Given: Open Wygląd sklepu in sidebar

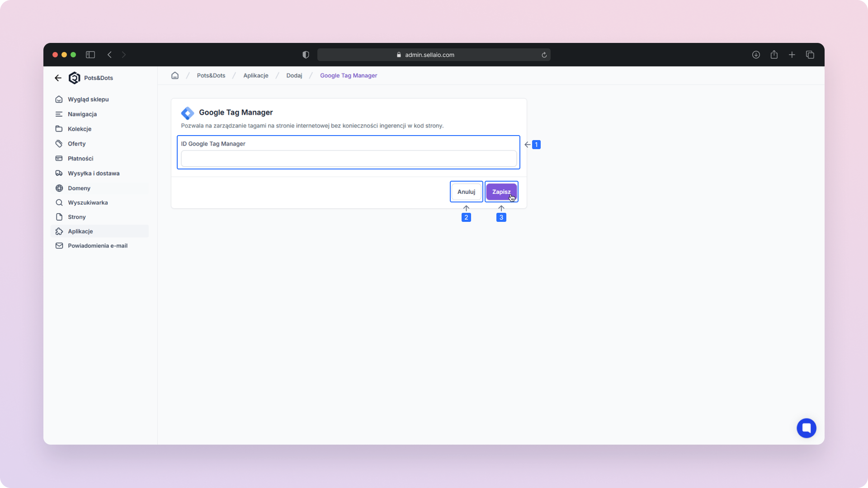Looking at the screenshot, I should tap(88, 99).
